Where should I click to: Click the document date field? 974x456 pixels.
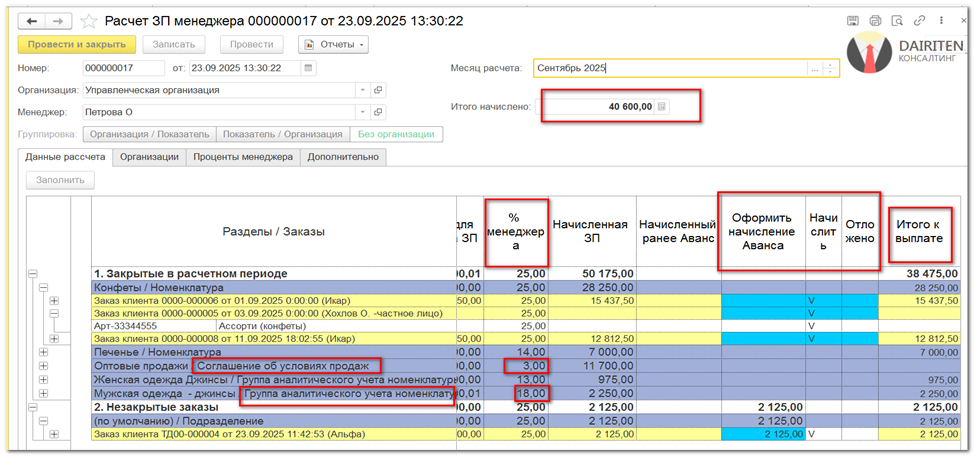pyautogui.click(x=245, y=68)
